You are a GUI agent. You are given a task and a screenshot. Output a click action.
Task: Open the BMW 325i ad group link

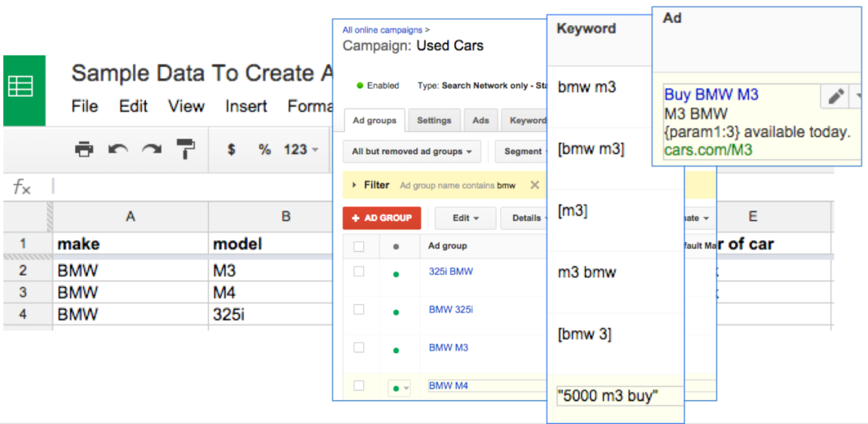451,309
